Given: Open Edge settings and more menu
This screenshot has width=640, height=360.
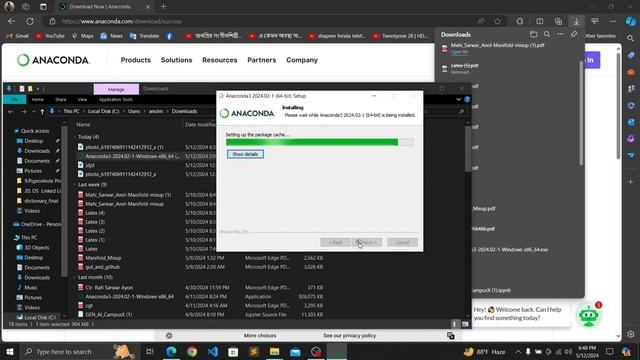Looking at the screenshot, I should (x=613, y=21).
